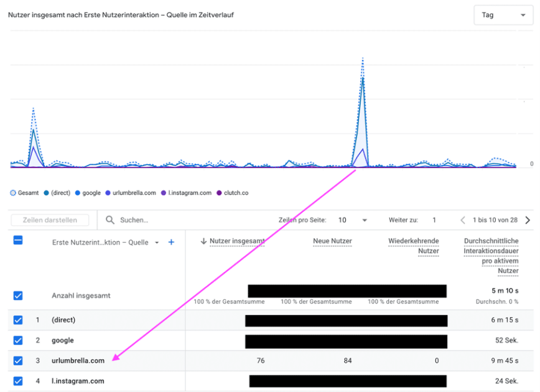Uncheck the (direct) row checkbox
The width and height of the screenshot is (540, 392).
pyautogui.click(x=18, y=320)
